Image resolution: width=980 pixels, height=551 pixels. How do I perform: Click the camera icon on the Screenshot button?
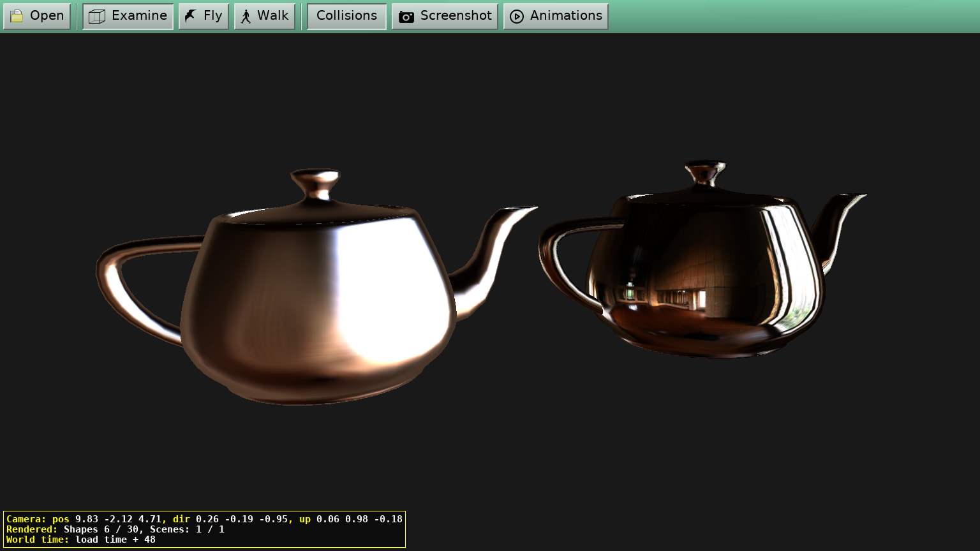coord(406,16)
